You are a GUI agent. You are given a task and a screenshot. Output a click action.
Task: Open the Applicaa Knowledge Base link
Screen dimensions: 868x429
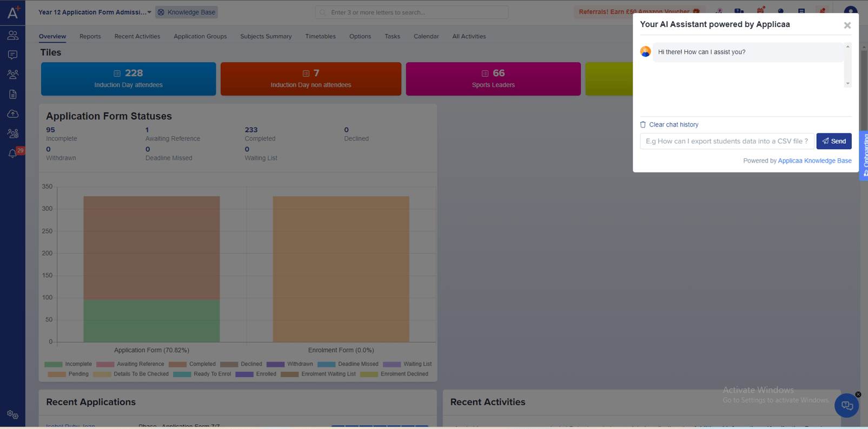point(814,160)
